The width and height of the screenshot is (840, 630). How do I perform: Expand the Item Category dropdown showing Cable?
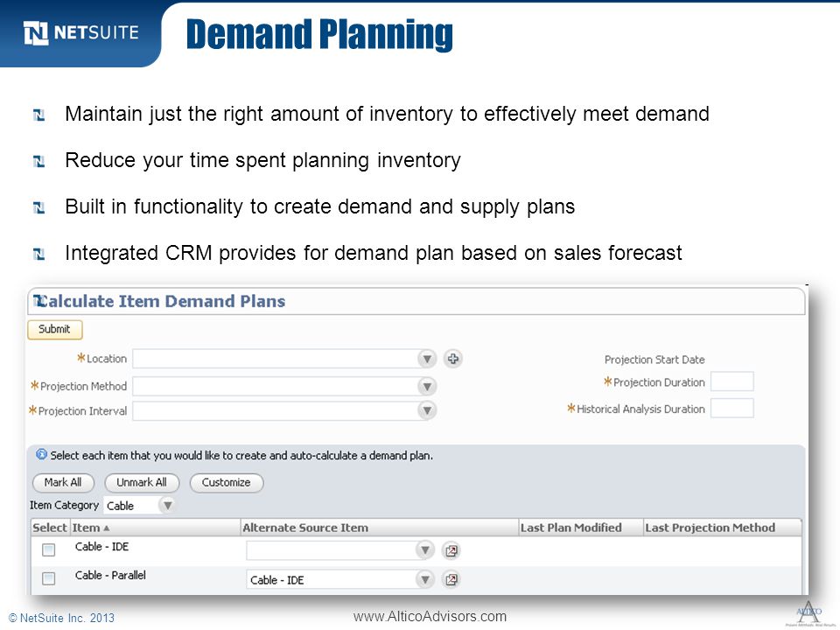click(167, 505)
